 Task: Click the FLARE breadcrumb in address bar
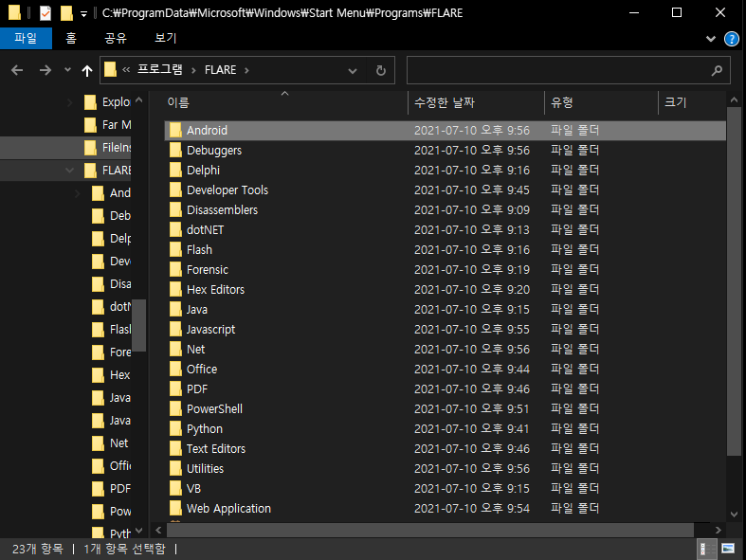220,70
